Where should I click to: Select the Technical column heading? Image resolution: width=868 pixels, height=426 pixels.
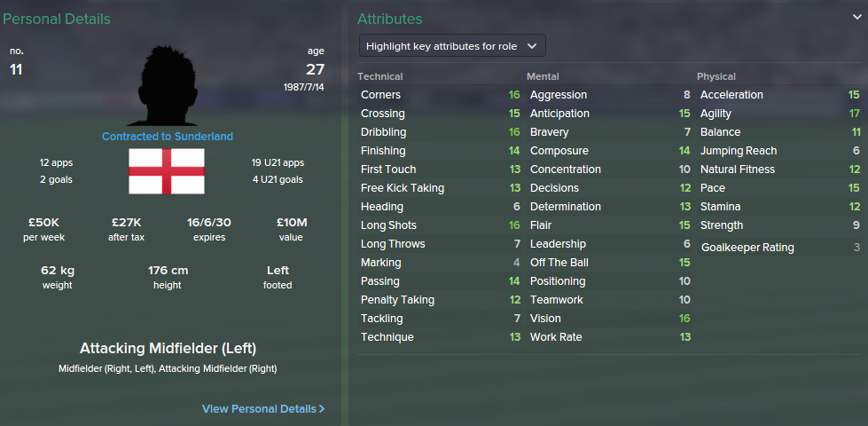(379, 76)
